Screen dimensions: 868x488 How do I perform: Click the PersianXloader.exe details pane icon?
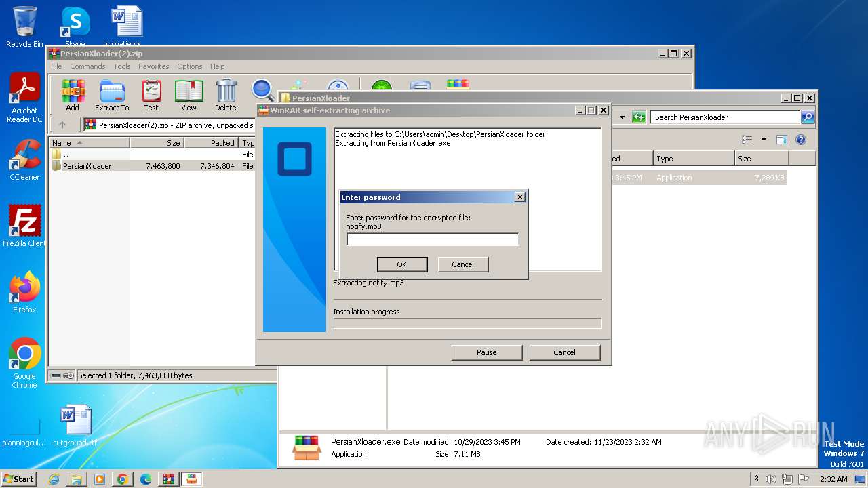pyautogui.click(x=307, y=448)
